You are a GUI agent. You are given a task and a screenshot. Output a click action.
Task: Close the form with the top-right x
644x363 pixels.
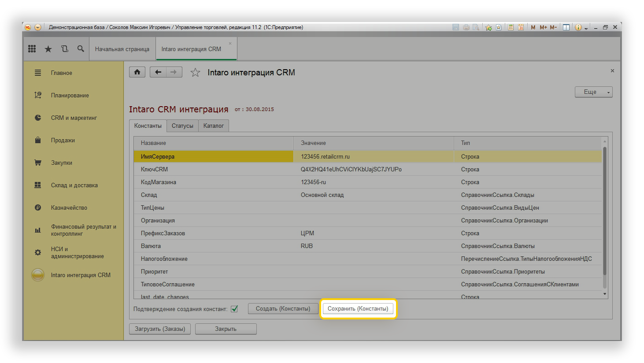pos(612,70)
